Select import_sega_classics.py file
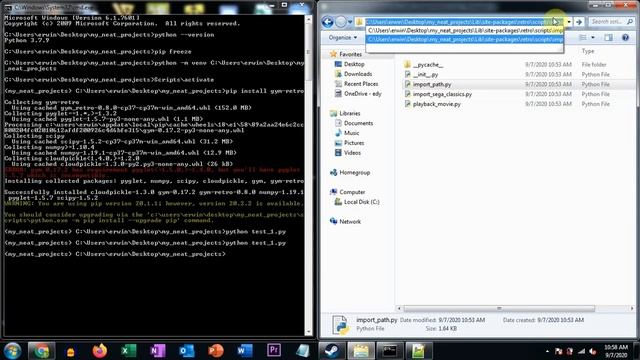 pos(442,94)
